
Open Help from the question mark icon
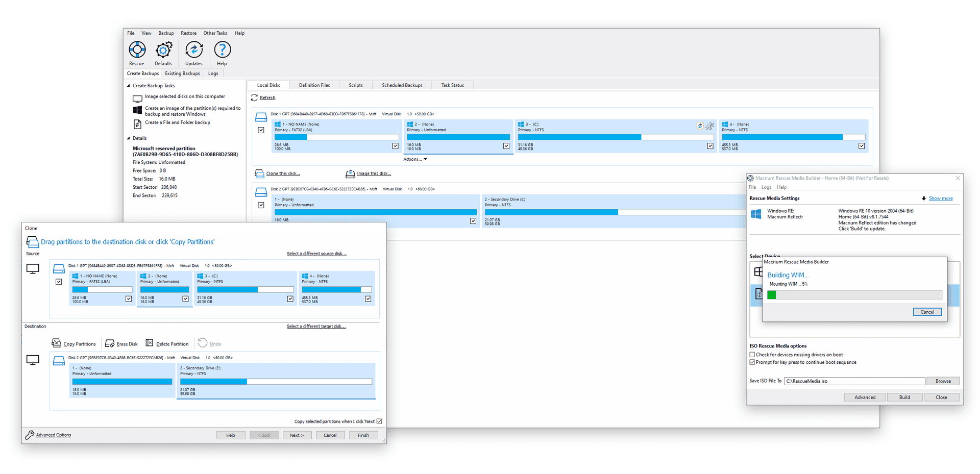pyautogui.click(x=222, y=51)
